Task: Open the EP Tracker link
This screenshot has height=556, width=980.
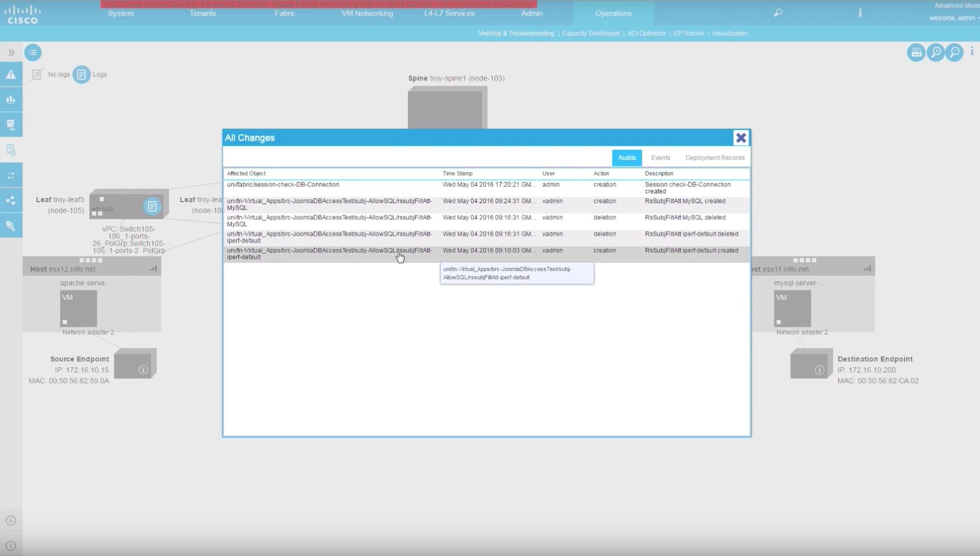Action: (x=689, y=33)
